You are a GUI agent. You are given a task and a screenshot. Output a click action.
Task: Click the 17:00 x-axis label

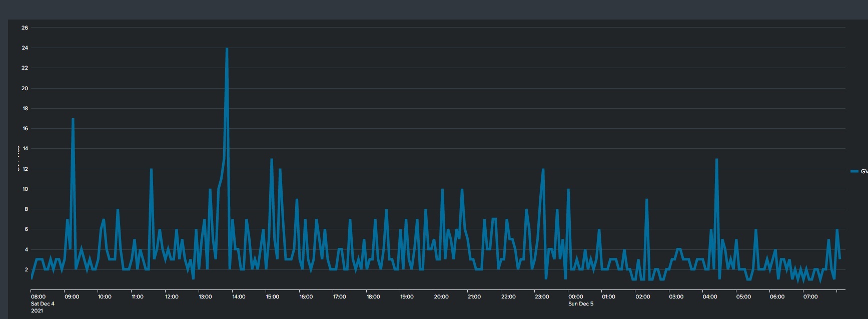click(340, 297)
